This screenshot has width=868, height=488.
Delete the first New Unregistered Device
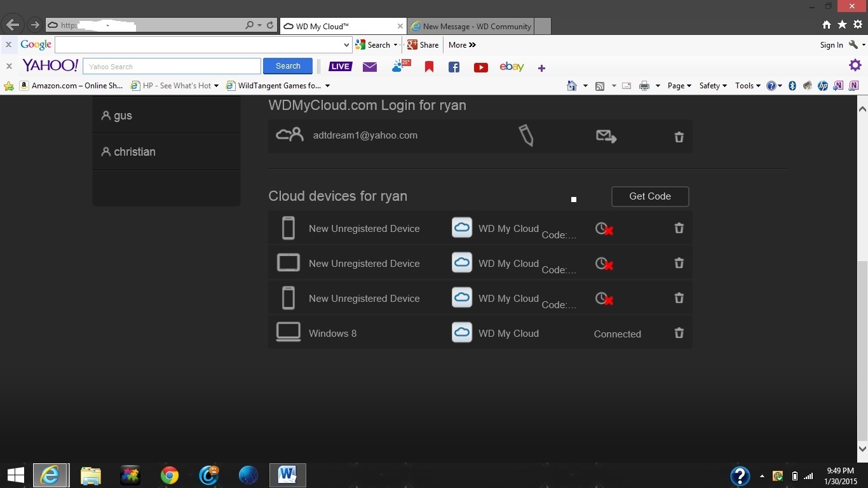(x=679, y=228)
